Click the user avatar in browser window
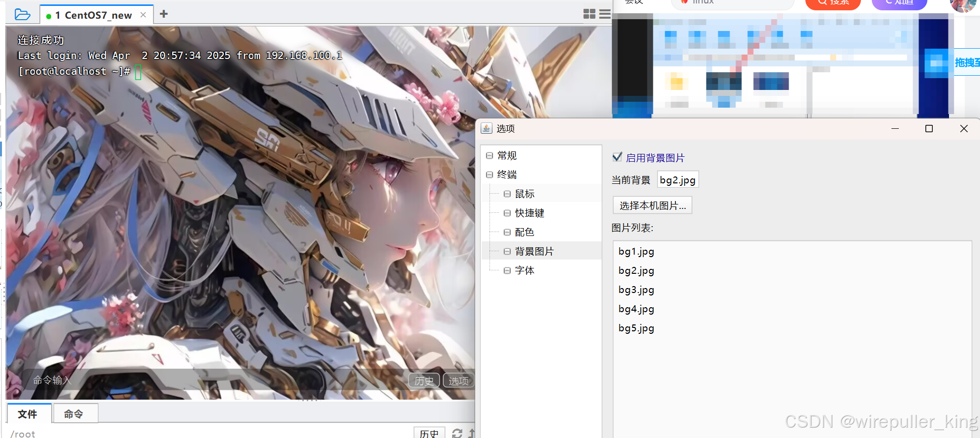This screenshot has height=438, width=980. pos(963,5)
